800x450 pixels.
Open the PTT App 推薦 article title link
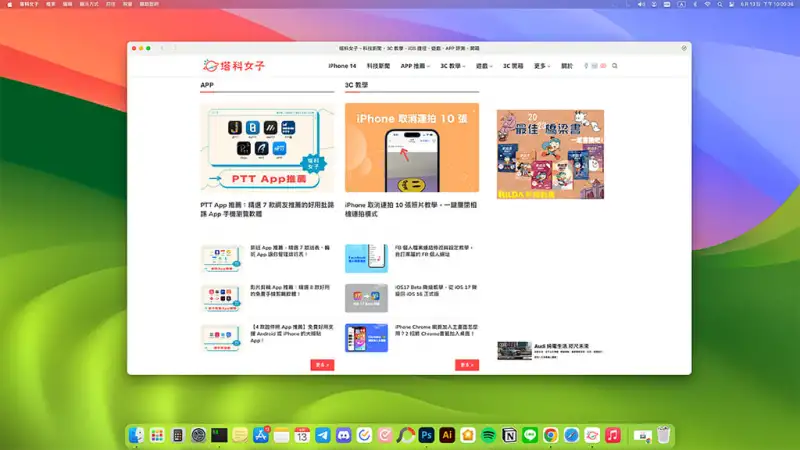click(267, 209)
